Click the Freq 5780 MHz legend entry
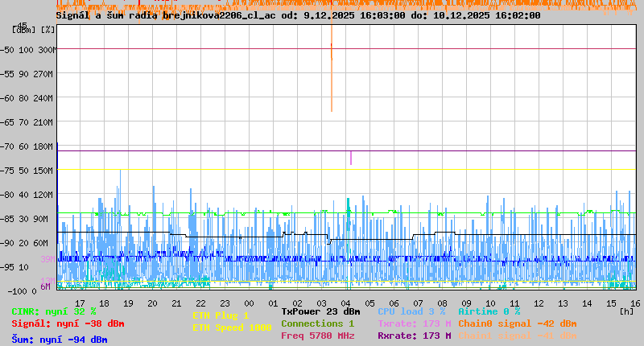The image size is (644, 346). [x=317, y=336]
